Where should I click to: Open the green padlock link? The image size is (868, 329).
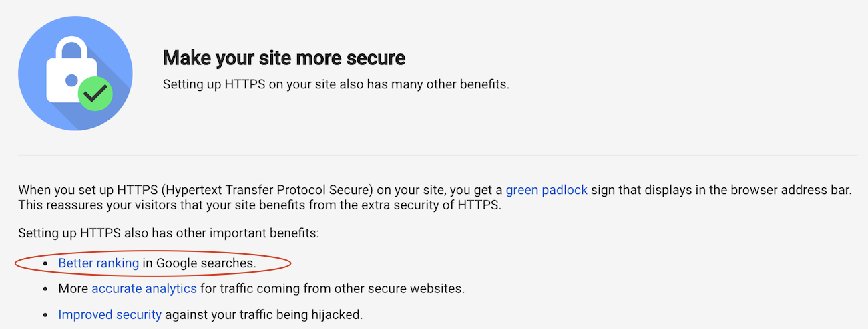click(x=546, y=190)
